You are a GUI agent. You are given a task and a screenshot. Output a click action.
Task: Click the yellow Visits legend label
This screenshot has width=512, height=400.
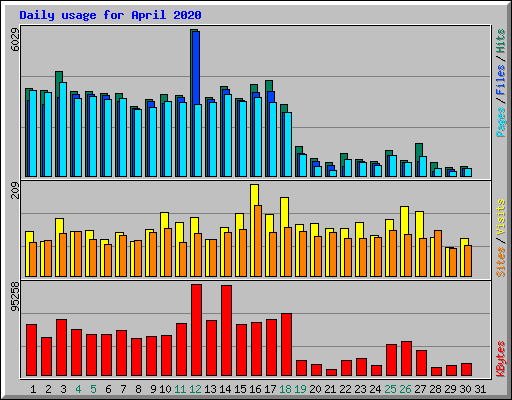(x=500, y=218)
